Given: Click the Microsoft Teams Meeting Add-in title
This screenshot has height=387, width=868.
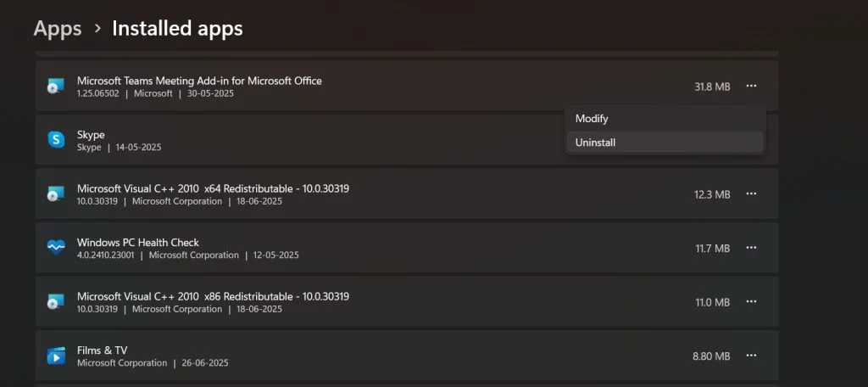Looking at the screenshot, I should [x=199, y=81].
